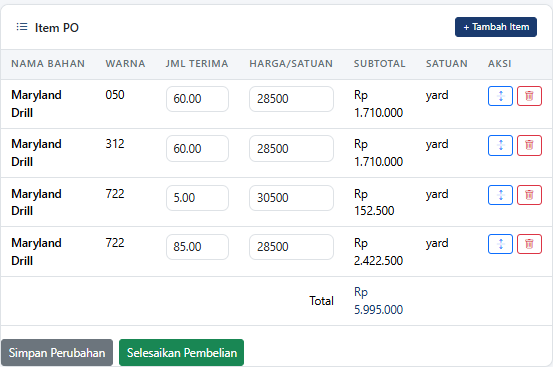Screen dimensions: 553x367
Task: Click the total amount Rp 5.995.000
Action: click(x=378, y=301)
